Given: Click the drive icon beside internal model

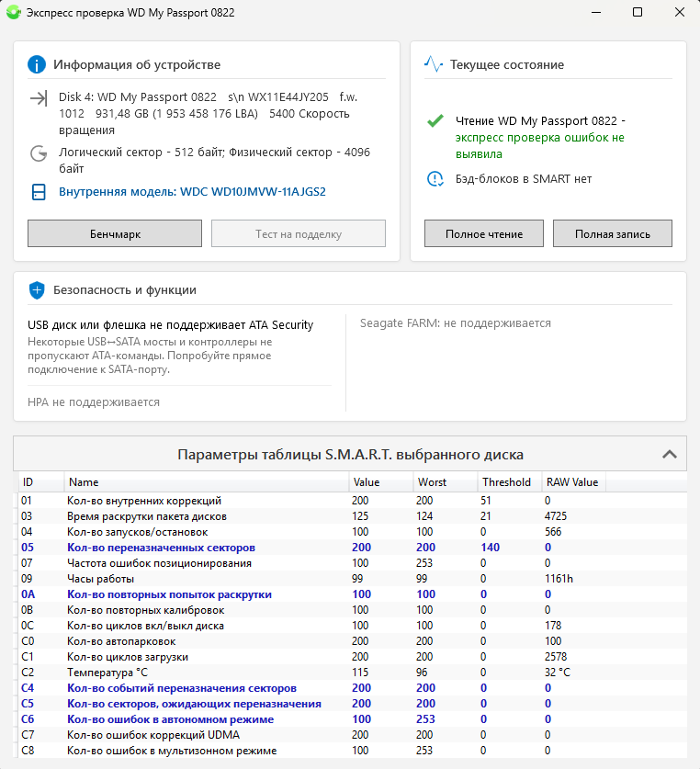Looking at the screenshot, I should click(x=38, y=192).
